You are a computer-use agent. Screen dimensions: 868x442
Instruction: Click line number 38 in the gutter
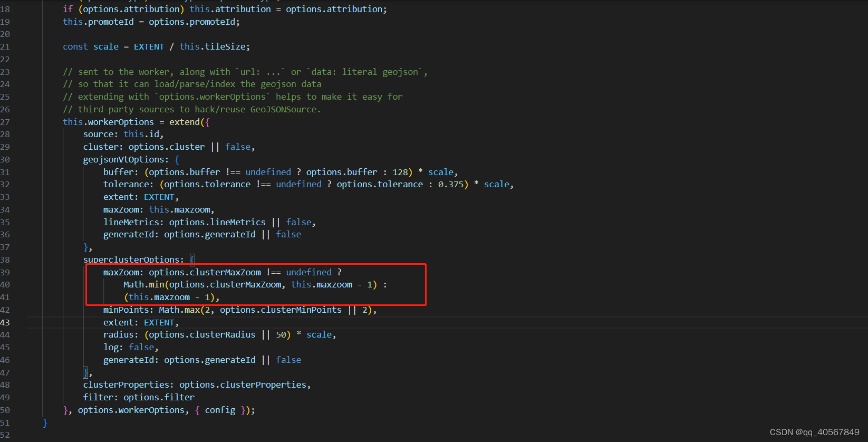point(5,260)
